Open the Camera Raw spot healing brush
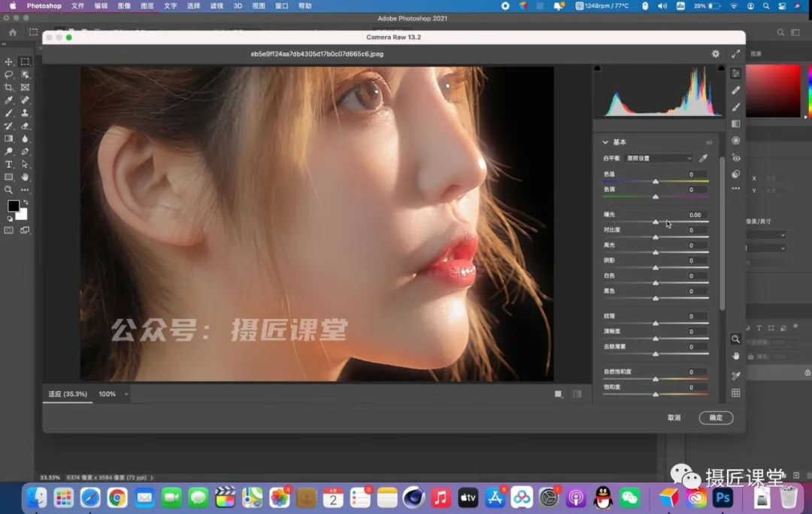The height and width of the screenshot is (514, 812). tap(735, 90)
